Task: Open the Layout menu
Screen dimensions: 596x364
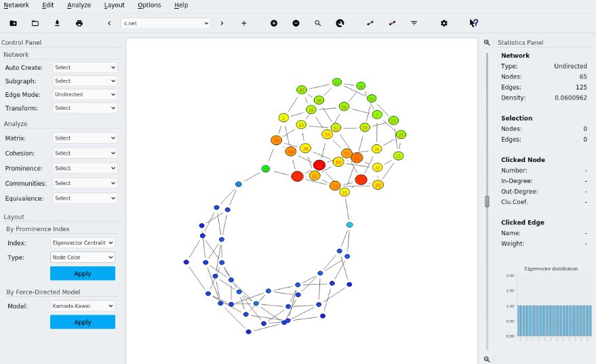Action: coord(114,5)
